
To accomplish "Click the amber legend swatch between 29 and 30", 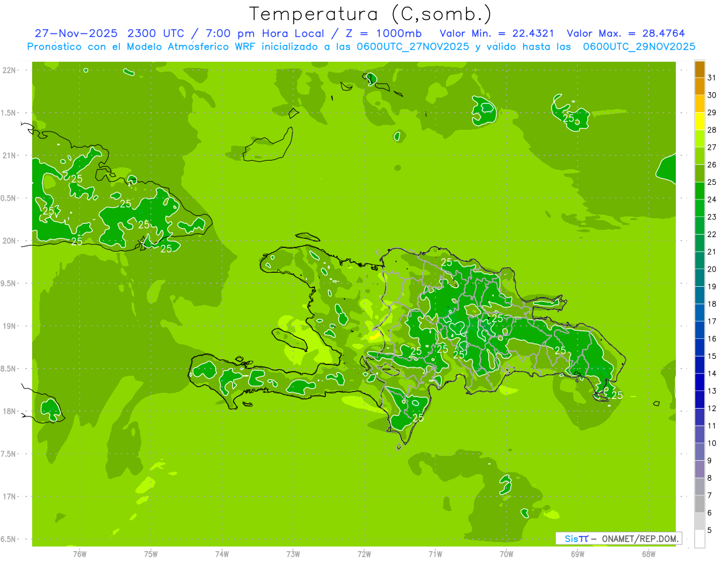I will coord(699,104).
